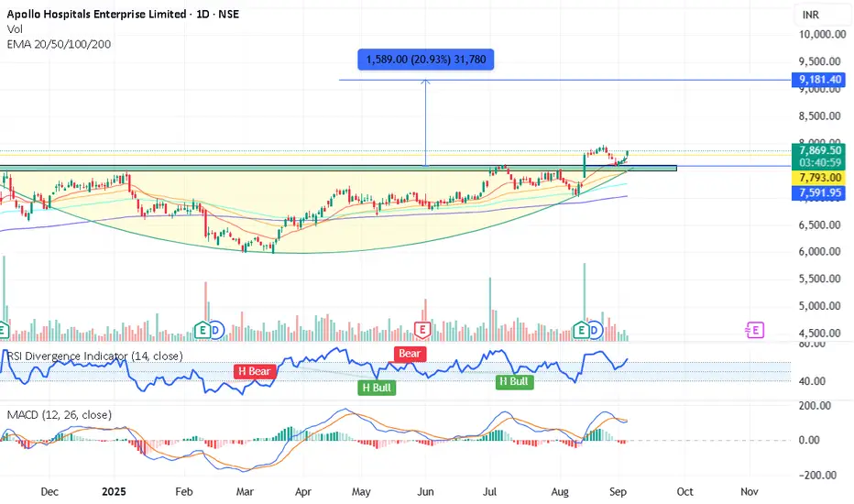Click Jul on the time axis
Screen dimensions: 854x504
(489, 492)
